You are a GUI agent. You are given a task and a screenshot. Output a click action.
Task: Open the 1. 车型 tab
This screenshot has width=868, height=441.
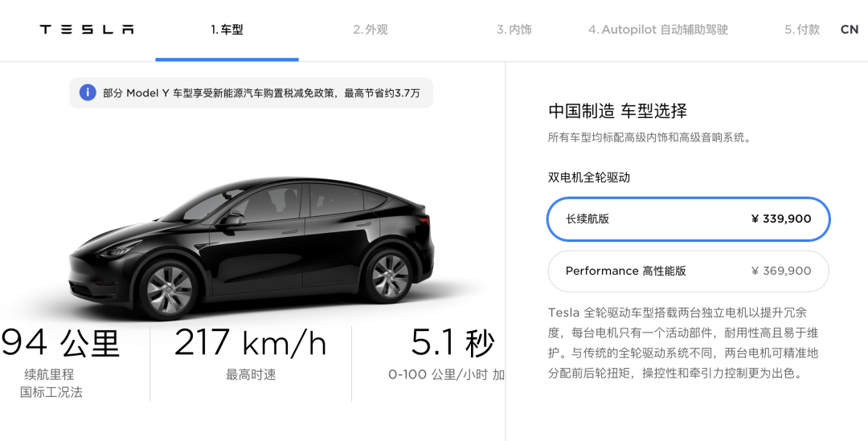coord(227,30)
